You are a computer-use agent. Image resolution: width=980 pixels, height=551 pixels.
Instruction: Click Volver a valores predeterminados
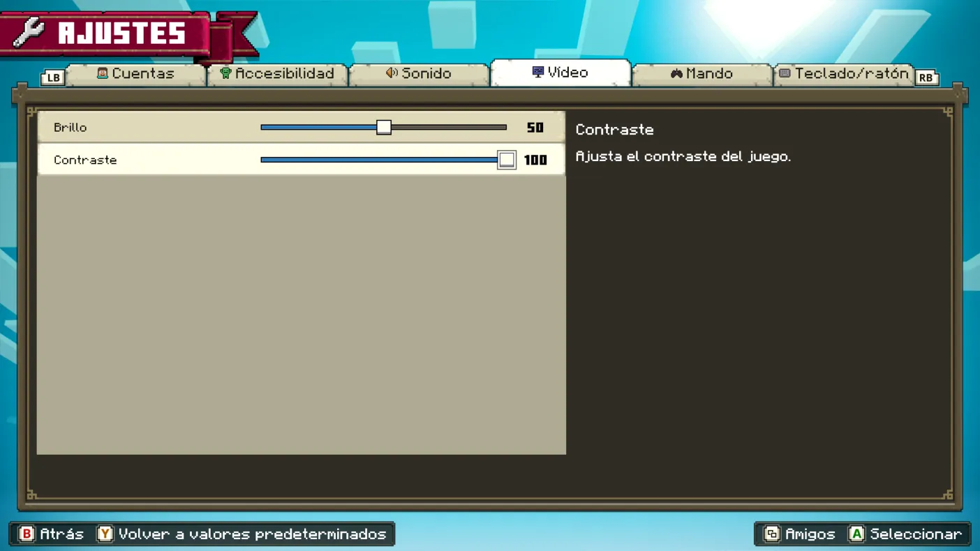coord(252,534)
